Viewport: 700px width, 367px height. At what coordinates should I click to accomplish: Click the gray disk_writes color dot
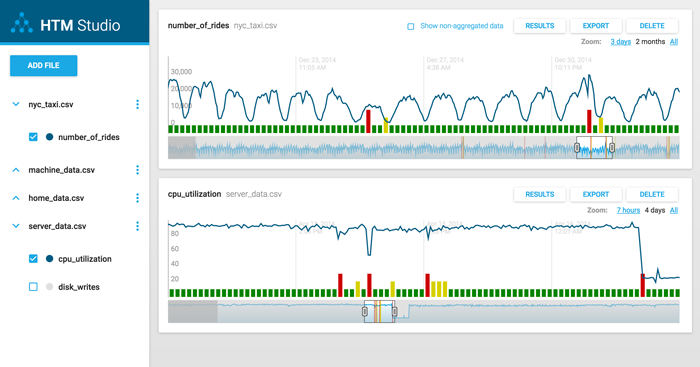coord(50,287)
